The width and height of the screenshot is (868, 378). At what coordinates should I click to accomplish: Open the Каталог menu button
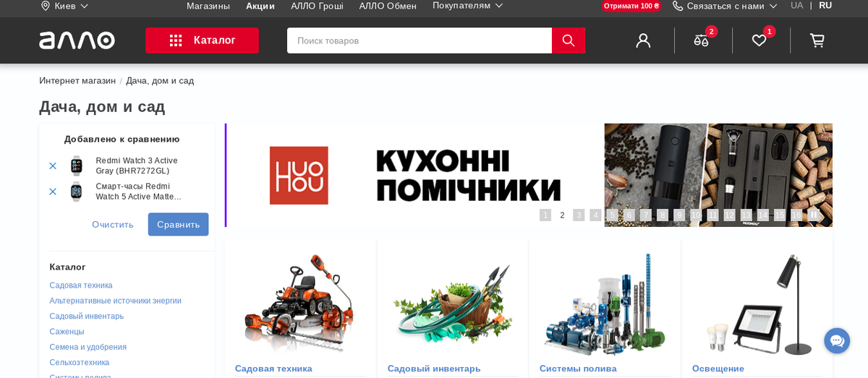click(x=202, y=40)
